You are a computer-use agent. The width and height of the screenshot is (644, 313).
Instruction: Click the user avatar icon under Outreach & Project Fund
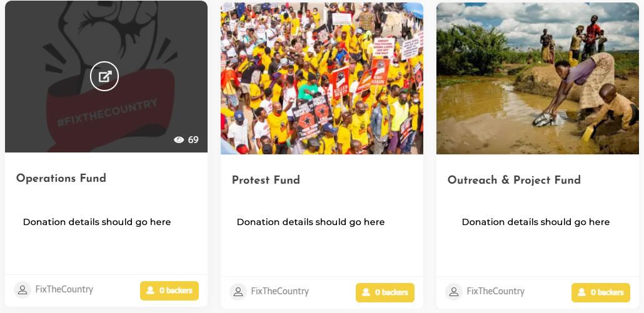coord(453,292)
